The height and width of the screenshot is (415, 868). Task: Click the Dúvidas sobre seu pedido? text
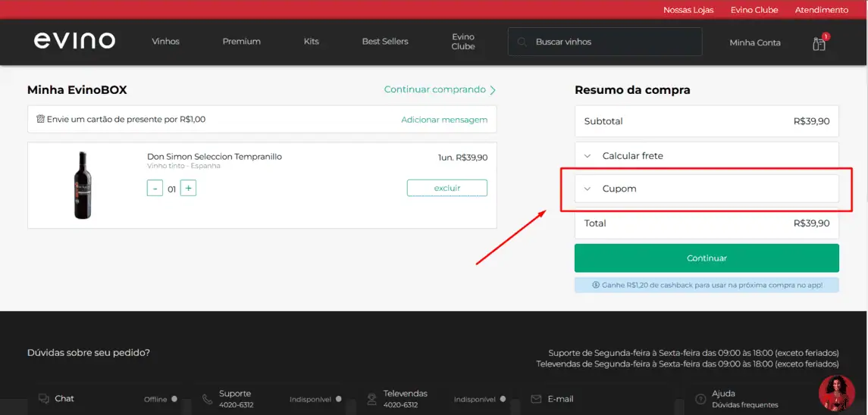[x=89, y=352]
